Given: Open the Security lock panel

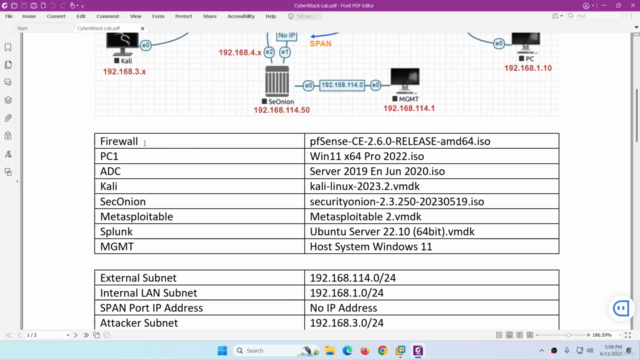Looking at the screenshot, I should pyautogui.click(x=8, y=136).
